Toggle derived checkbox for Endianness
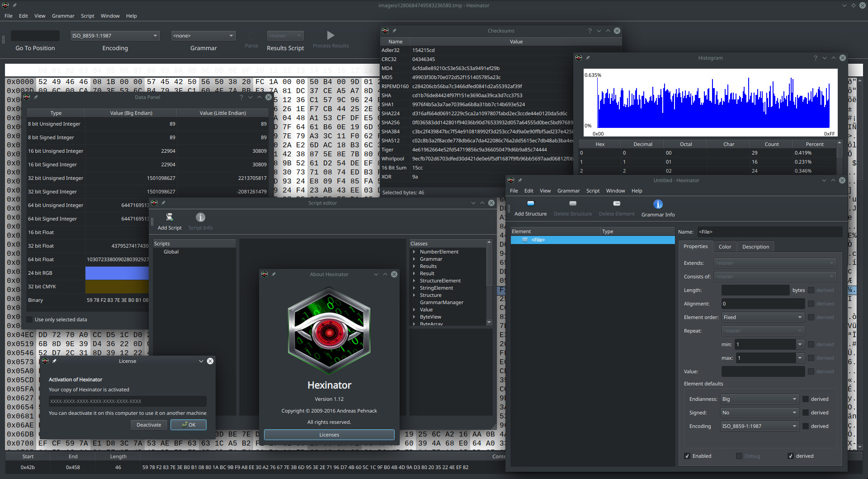 (806, 399)
